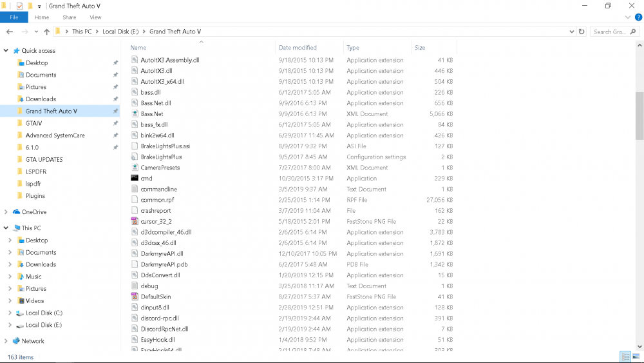Click Videos folder icon under This PC

(21, 301)
